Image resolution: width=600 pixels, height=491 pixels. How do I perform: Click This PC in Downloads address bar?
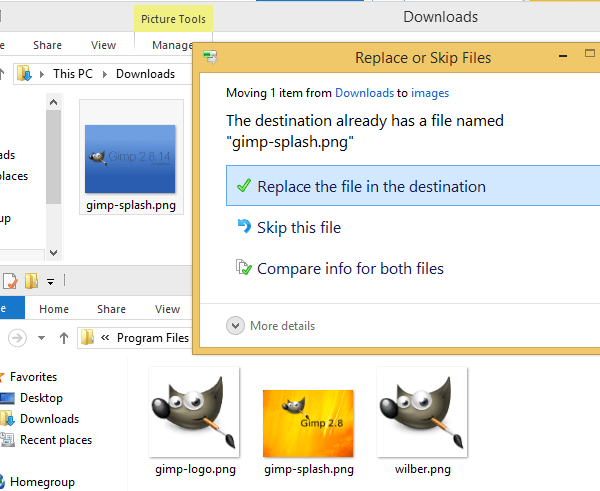click(x=73, y=73)
